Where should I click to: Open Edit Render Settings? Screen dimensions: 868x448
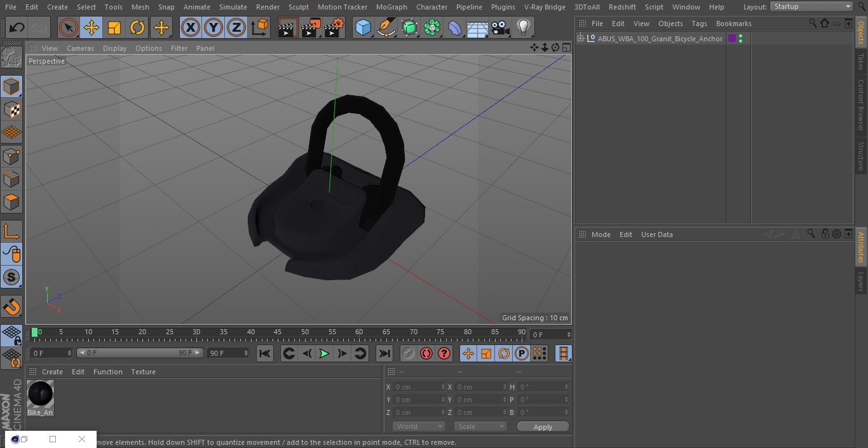click(334, 28)
